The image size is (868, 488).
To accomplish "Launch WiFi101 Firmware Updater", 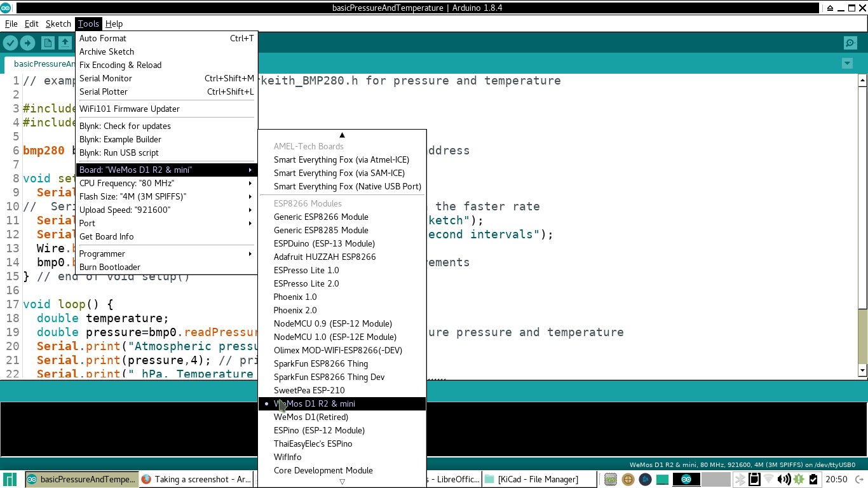I will pos(166,109).
